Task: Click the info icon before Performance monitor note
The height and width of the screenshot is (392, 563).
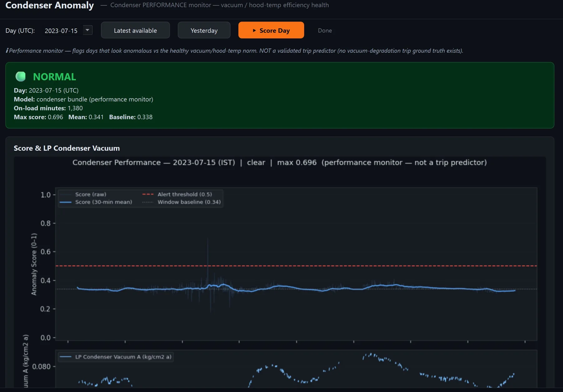Action: (x=7, y=51)
